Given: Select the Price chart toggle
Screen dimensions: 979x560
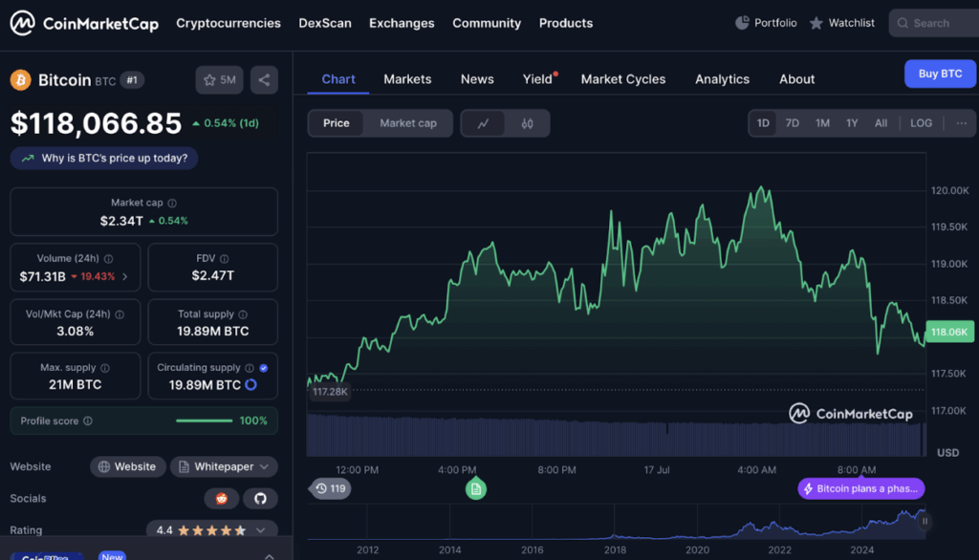Looking at the screenshot, I should (337, 123).
